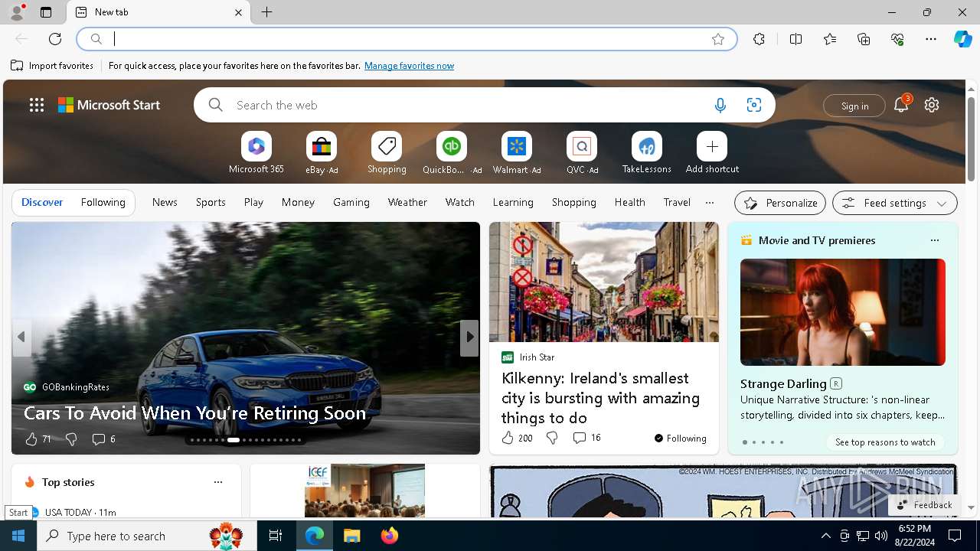Image resolution: width=980 pixels, height=551 pixels.
Task: Open Movie and TV premieres options menu
Action: tap(934, 240)
